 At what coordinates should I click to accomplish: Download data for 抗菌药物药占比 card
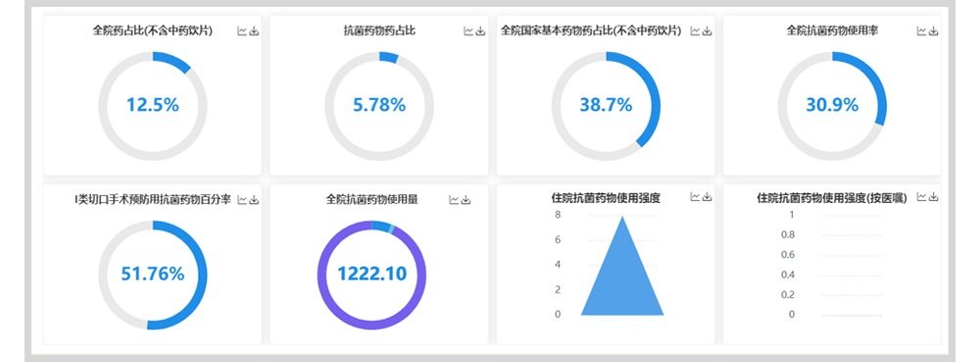click(x=480, y=31)
